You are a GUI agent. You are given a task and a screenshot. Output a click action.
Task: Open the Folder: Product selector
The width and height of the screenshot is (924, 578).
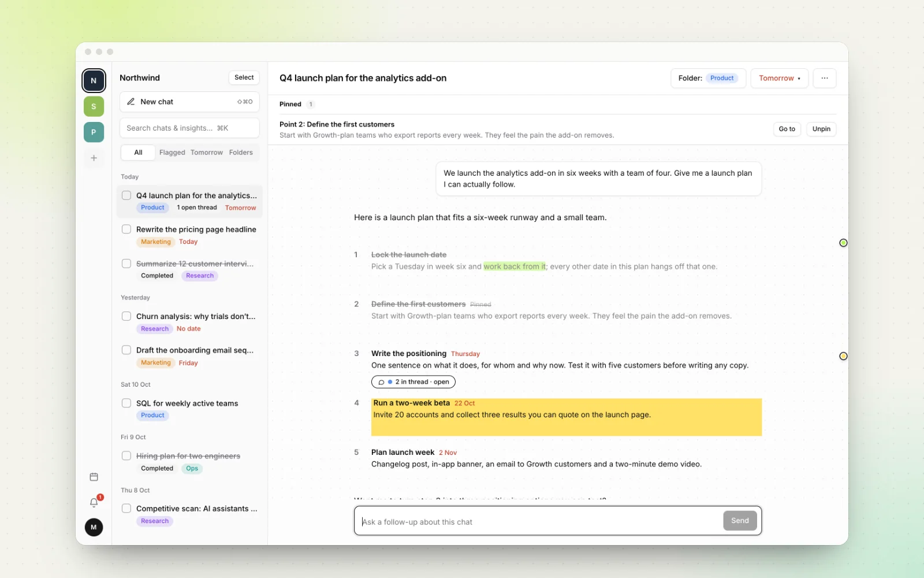pyautogui.click(x=708, y=78)
